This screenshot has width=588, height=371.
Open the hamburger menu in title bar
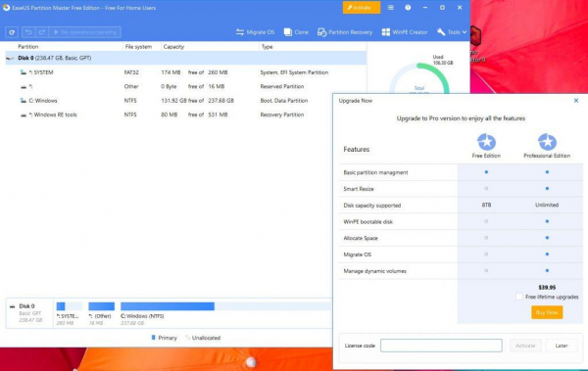[390, 8]
